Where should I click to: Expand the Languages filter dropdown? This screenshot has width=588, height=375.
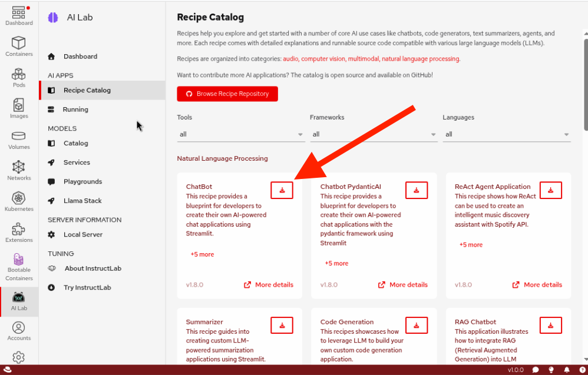[507, 134]
